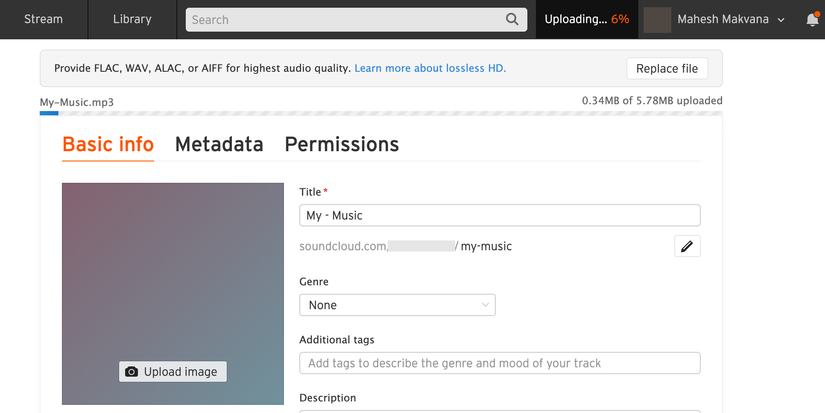
Task: Click the upload progress bar
Action: (380, 113)
